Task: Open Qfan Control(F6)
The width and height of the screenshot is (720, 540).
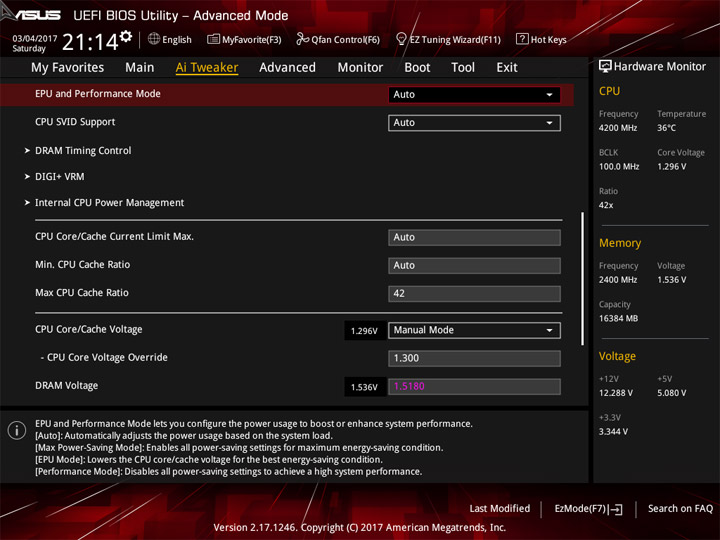Action: coord(338,39)
